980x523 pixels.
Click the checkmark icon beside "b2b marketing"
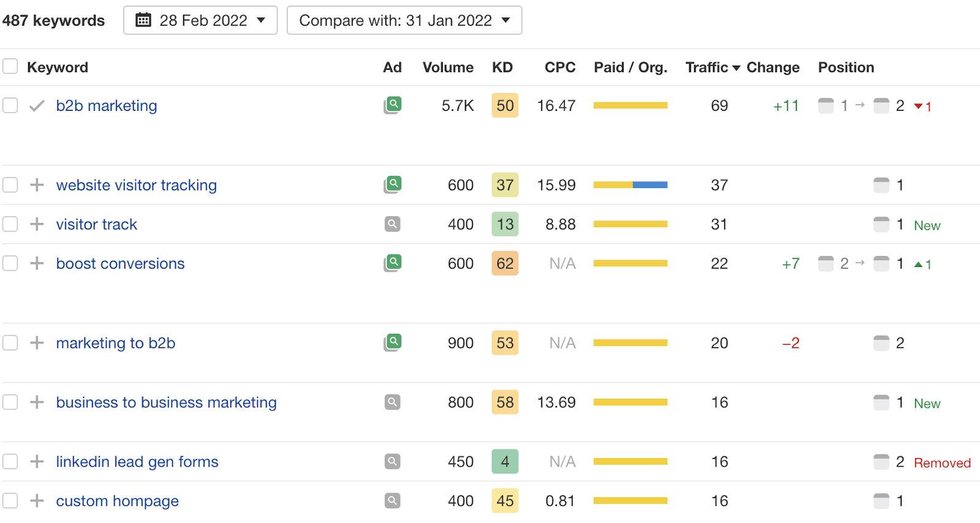[36, 105]
